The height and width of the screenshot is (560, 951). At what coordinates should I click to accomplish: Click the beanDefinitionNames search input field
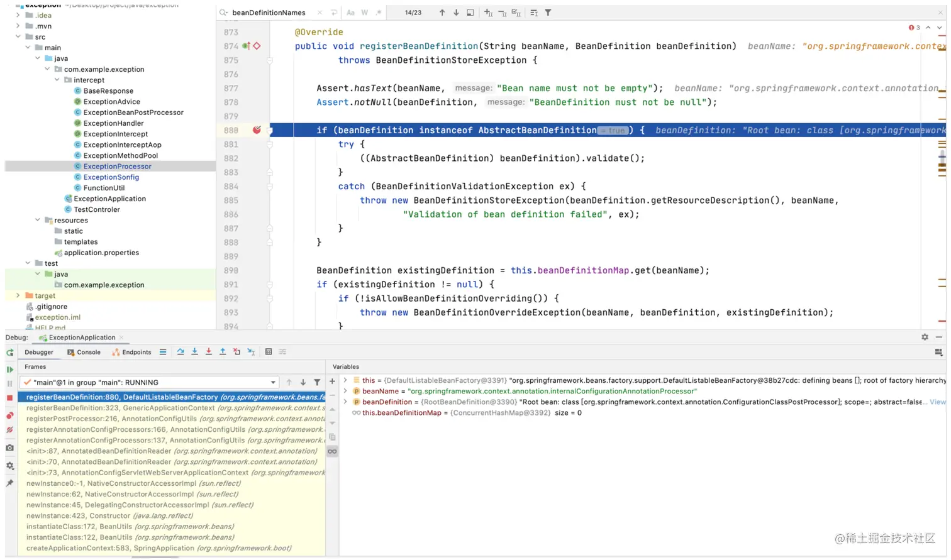(270, 13)
